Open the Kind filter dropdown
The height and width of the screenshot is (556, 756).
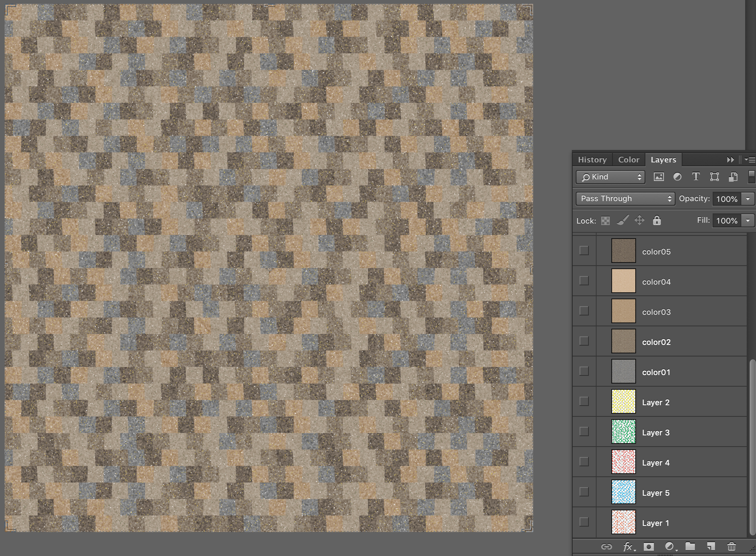pyautogui.click(x=610, y=177)
